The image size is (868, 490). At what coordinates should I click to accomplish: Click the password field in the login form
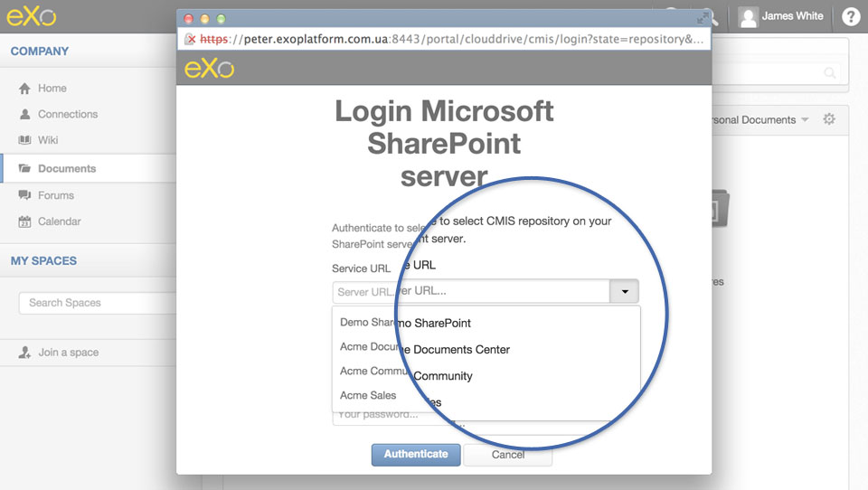pos(388,417)
